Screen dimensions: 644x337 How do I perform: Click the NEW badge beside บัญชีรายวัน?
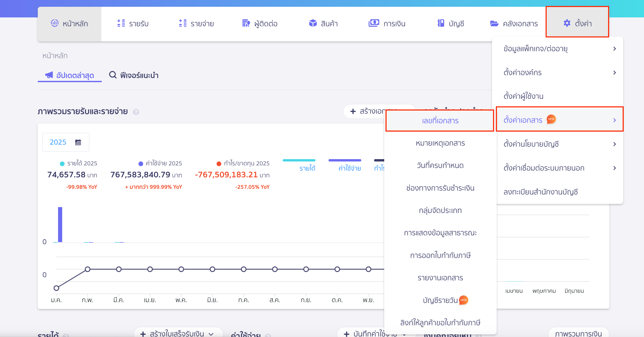coord(463,300)
